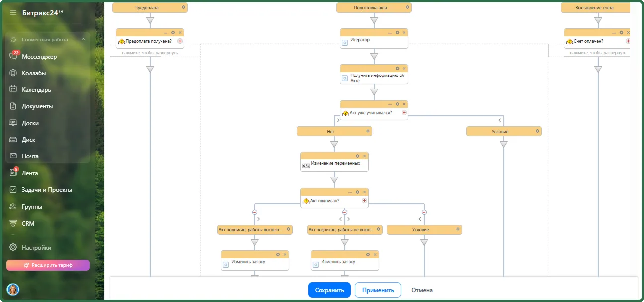Click gear icon on Подготовка акта header

pyautogui.click(x=407, y=7)
